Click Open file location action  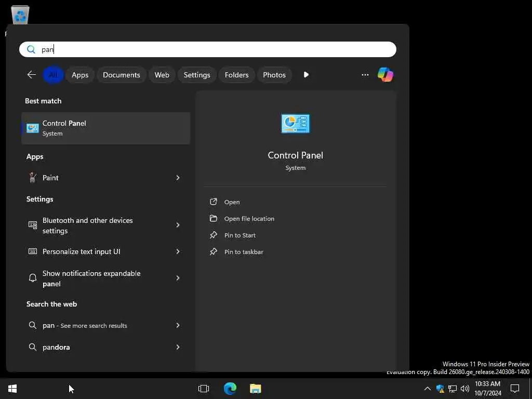(x=249, y=219)
